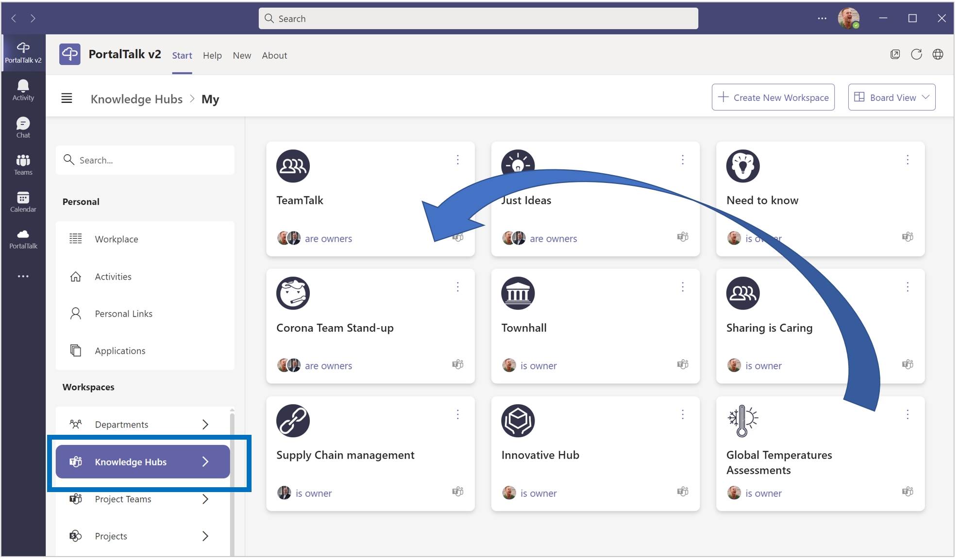Open Settings and more ellipsis in title bar
The image size is (959, 560).
pos(822,18)
